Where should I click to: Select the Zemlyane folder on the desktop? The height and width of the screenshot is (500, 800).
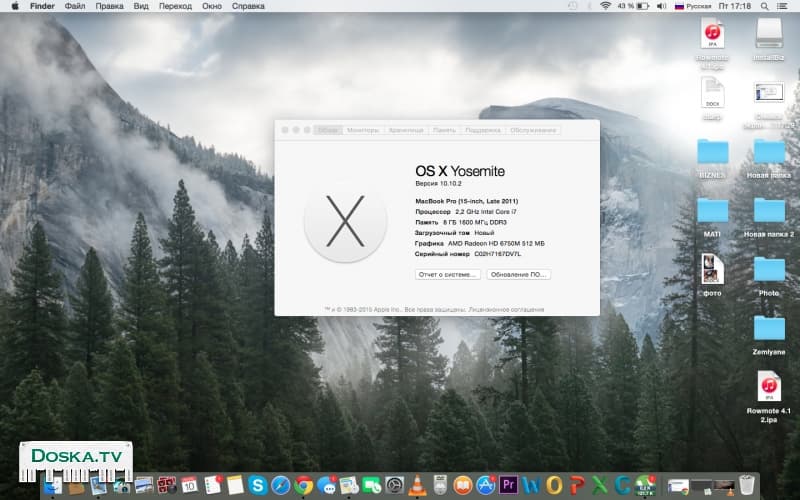[x=769, y=328]
